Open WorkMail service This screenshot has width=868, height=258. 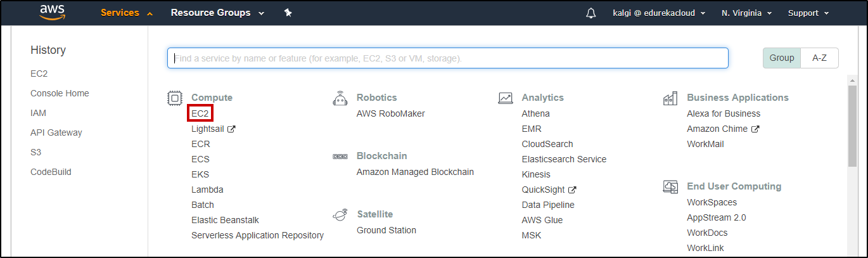pyautogui.click(x=705, y=144)
